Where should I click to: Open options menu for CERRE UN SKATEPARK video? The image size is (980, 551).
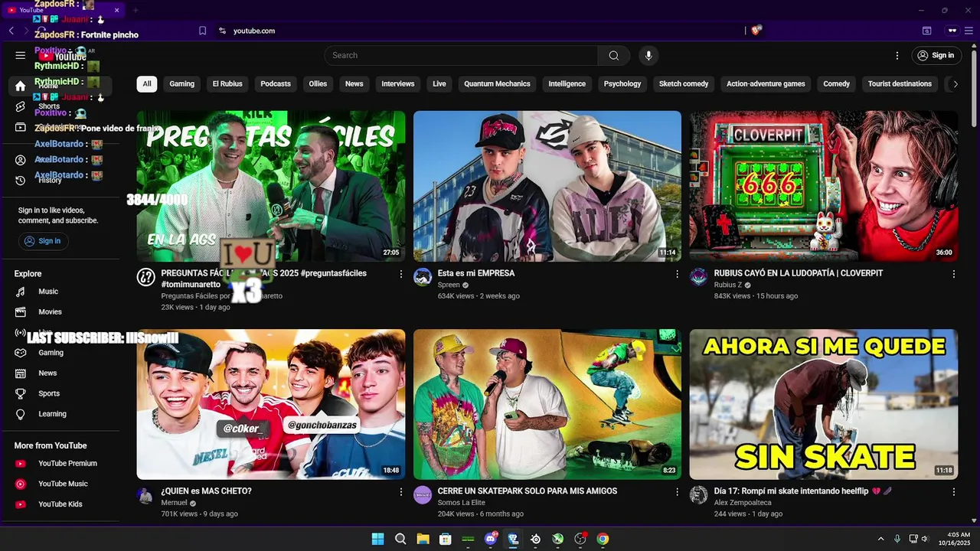[x=677, y=492]
